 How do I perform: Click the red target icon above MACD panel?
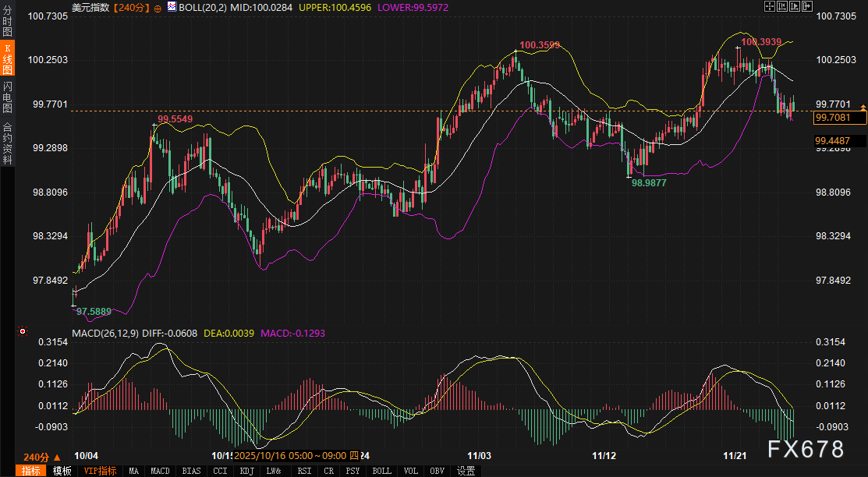tap(23, 332)
